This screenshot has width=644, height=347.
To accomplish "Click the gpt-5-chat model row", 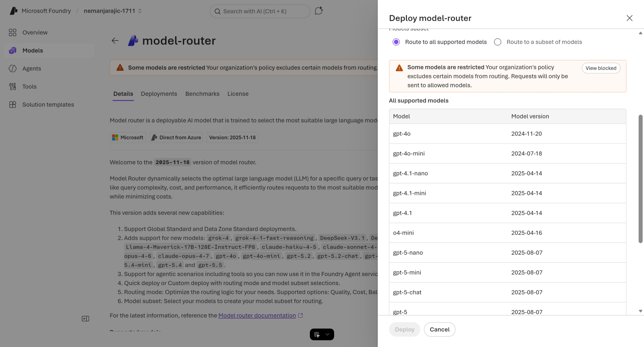I will pyautogui.click(x=508, y=292).
